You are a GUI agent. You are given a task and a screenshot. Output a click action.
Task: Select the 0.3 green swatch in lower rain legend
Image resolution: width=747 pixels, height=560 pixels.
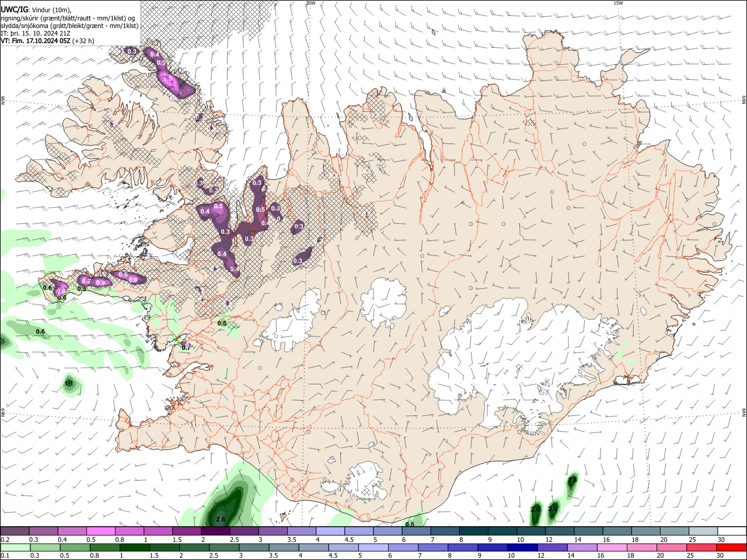pos(45,547)
